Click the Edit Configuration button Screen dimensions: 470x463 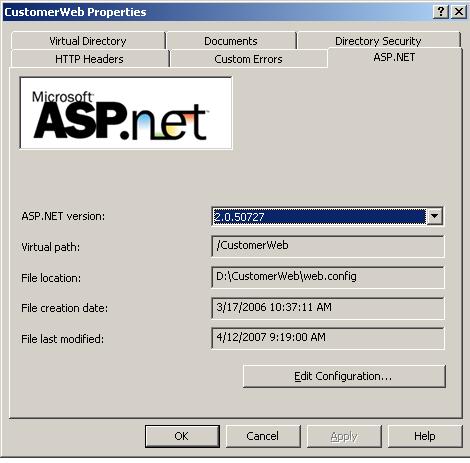click(x=344, y=376)
